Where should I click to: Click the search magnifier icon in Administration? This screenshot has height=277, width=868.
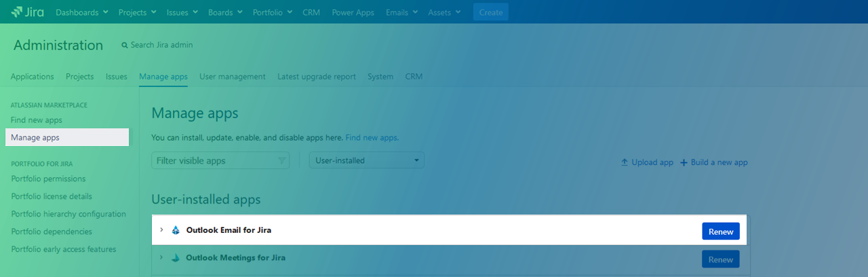(x=125, y=45)
